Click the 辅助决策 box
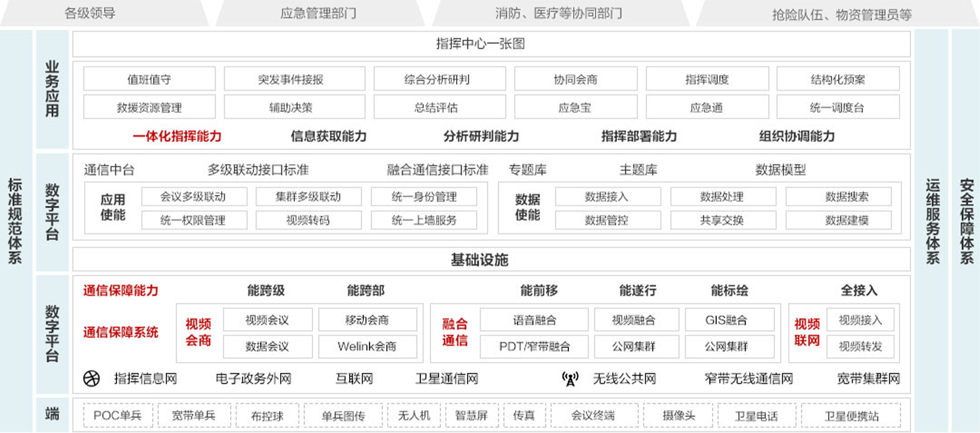 click(x=294, y=107)
